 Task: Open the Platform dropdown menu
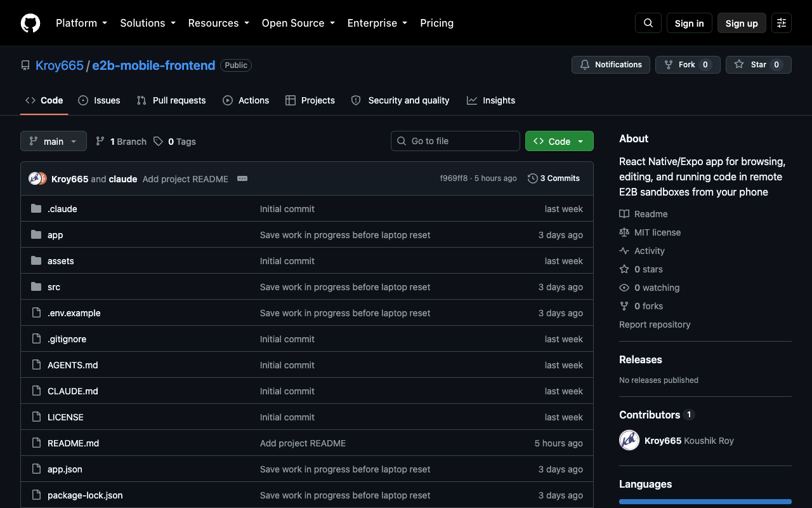pyautogui.click(x=81, y=23)
